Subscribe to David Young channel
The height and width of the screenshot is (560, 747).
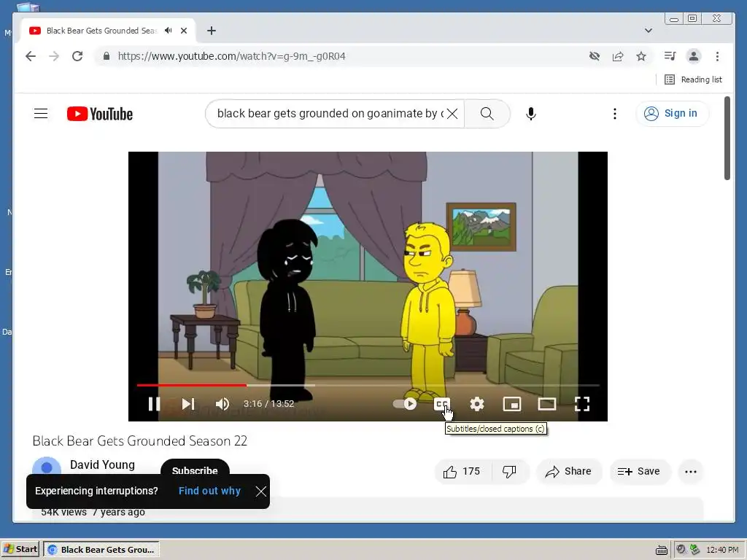click(x=195, y=470)
